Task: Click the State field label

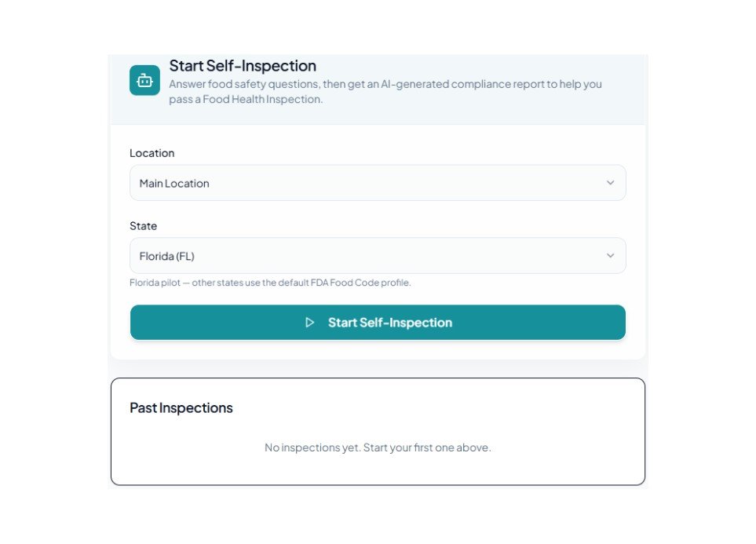Action: click(x=143, y=226)
